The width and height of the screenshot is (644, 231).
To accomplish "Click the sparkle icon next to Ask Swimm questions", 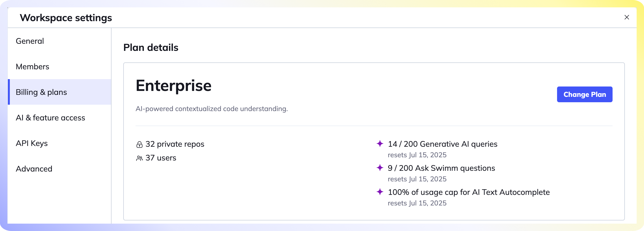I will [x=380, y=168].
